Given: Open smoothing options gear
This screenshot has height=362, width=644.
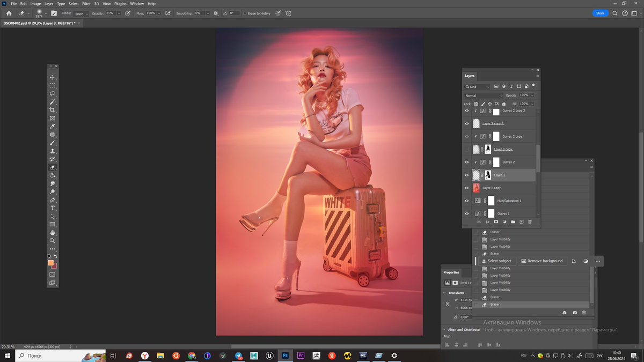Looking at the screenshot, I should [216, 13].
